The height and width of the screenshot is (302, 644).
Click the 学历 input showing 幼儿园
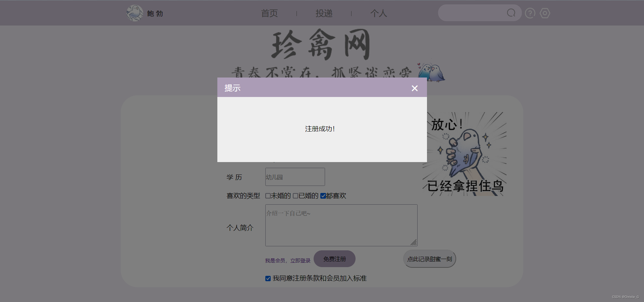pyautogui.click(x=294, y=177)
